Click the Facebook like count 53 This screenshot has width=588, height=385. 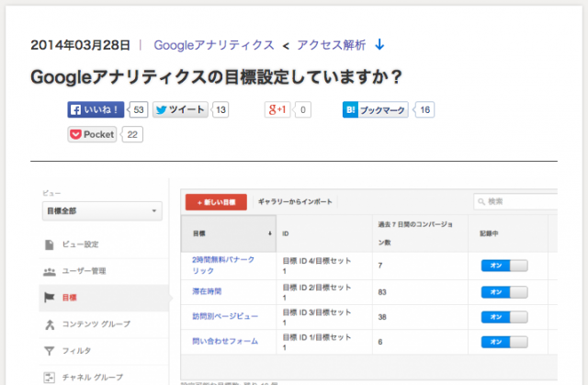click(x=139, y=109)
